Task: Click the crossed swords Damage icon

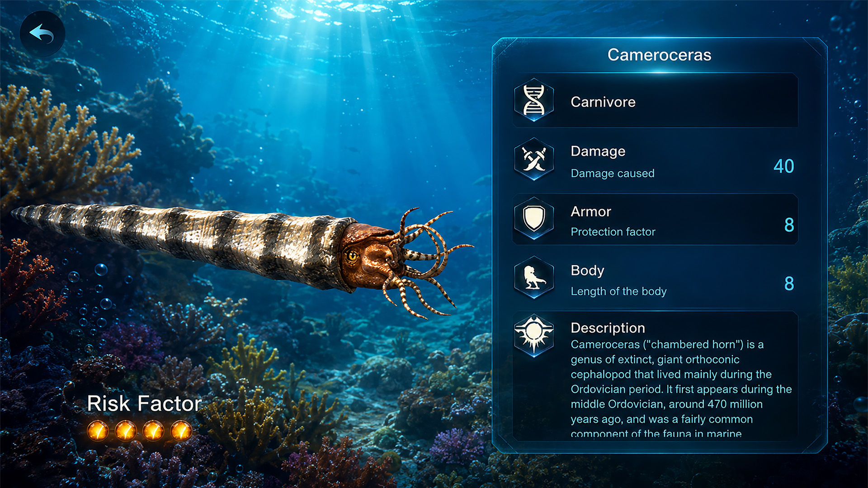Action: pyautogui.click(x=534, y=159)
